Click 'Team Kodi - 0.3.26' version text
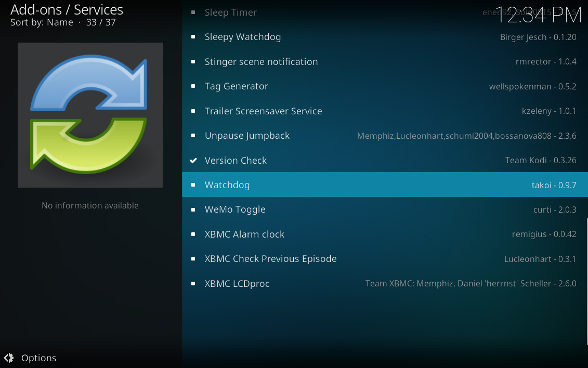The width and height of the screenshot is (588, 368). (540, 161)
